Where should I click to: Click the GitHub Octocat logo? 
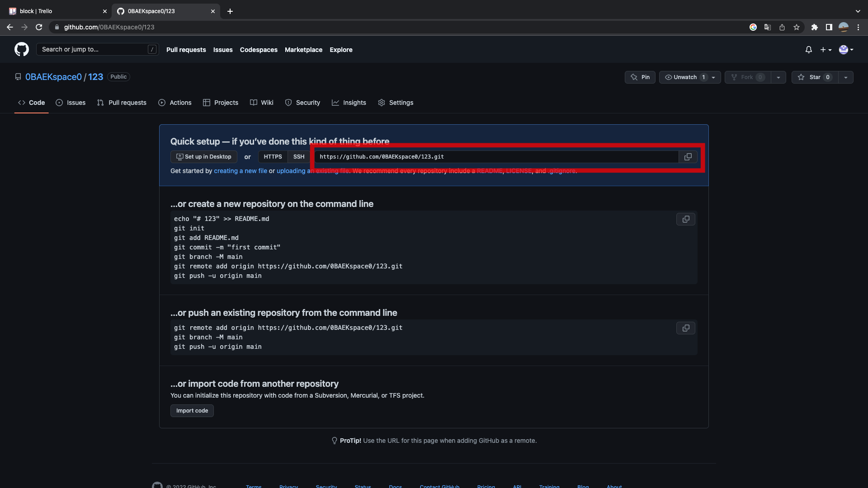coord(21,49)
